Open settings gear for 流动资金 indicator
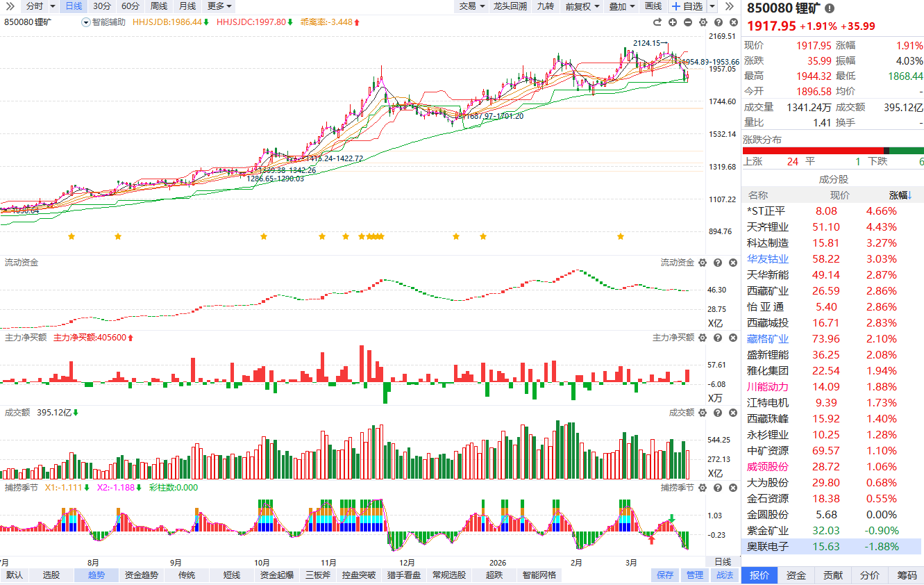This screenshot has height=585, width=924. 703,263
